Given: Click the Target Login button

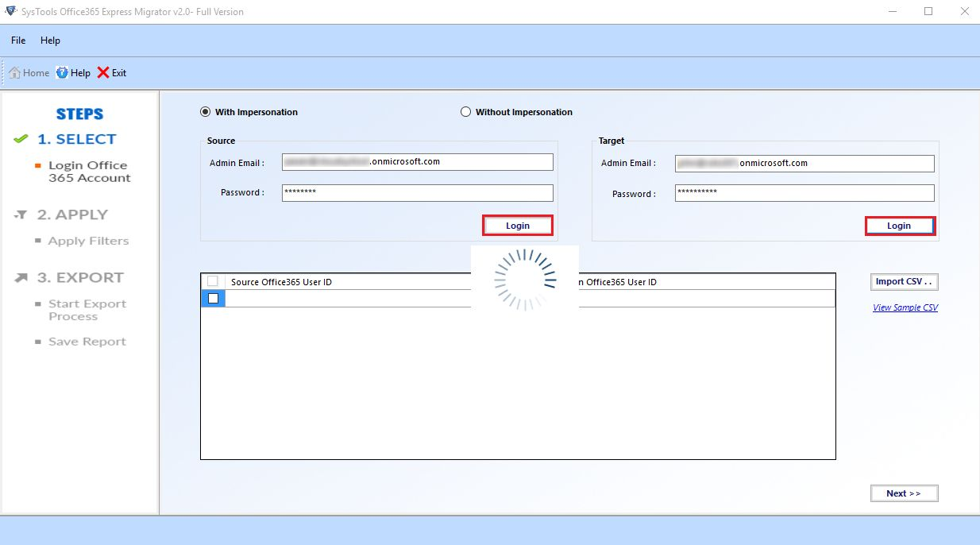Looking at the screenshot, I should (899, 226).
